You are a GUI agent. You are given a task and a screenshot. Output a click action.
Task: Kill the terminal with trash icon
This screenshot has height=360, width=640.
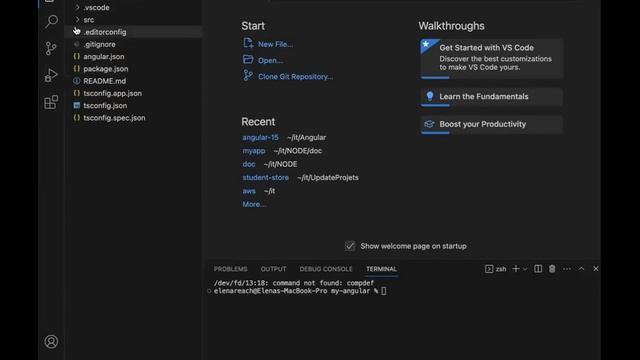(552, 269)
